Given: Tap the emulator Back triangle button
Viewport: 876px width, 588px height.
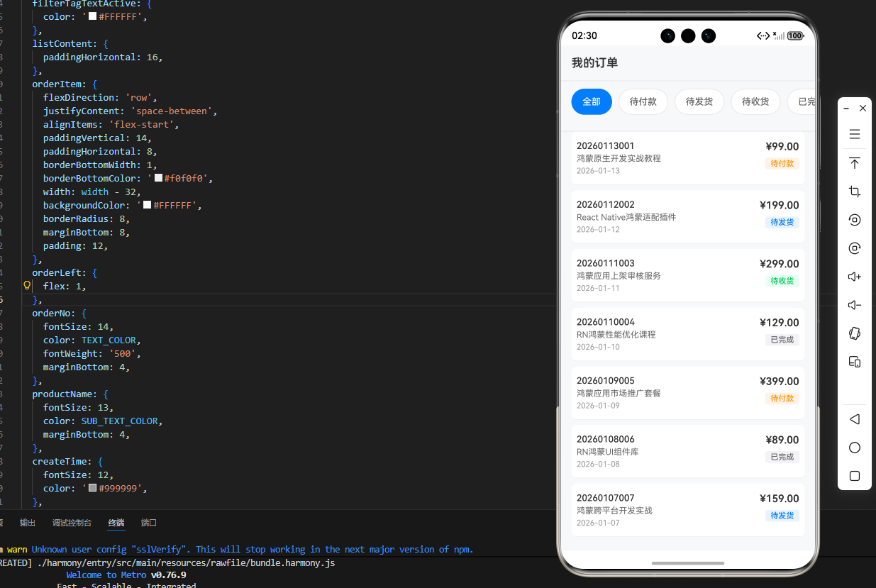Looking at the screenshot, I should click(855, 419).
